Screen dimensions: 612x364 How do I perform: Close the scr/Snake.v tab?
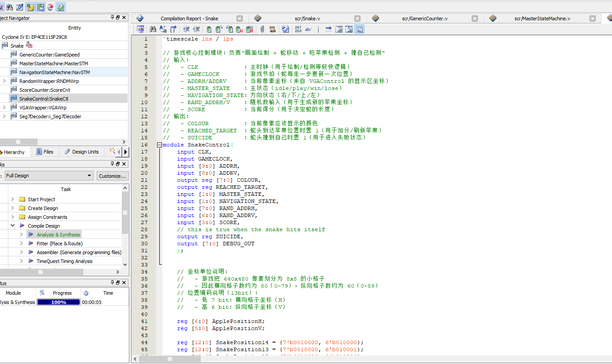pos(357,19)
